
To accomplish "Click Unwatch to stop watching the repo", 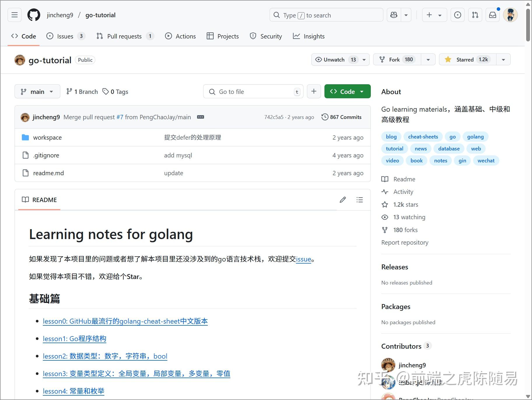I will coord(334,59).
